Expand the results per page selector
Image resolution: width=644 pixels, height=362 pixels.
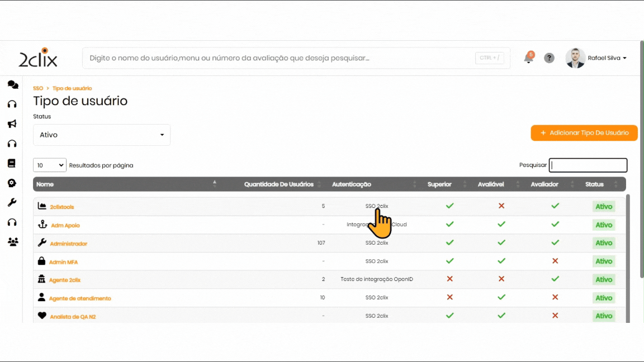pyautogui.click(x=50, y=165)
